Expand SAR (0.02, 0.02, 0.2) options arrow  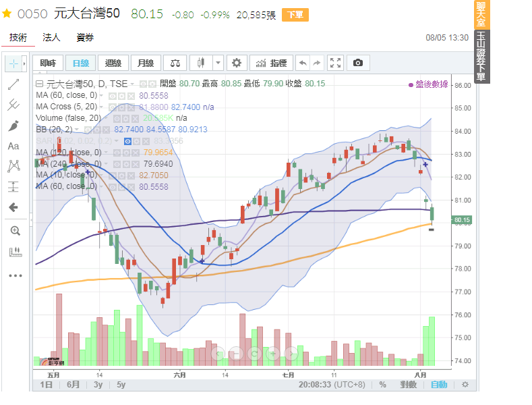pyautogui.click(x=117, y=141)
